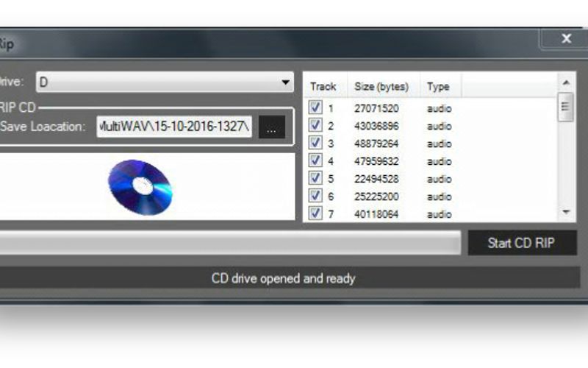Click the track list scroll down arrow
The width and height of the screenshot is (588, 368).
[x=566, y=212]
